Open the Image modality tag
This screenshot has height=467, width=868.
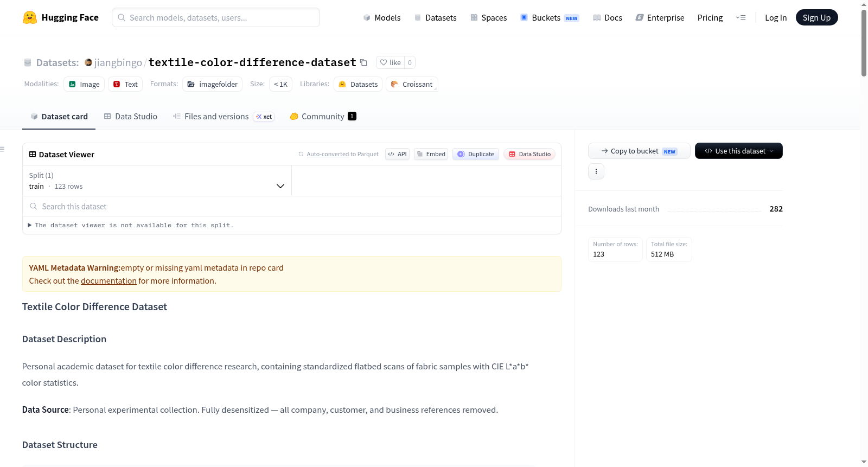84,84
